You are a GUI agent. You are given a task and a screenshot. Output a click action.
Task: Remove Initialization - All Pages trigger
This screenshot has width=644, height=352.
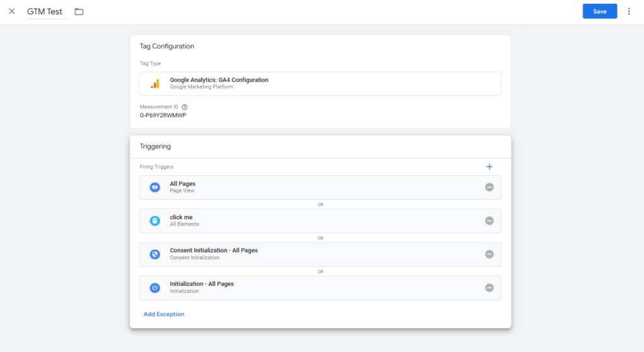coord(489,288)
